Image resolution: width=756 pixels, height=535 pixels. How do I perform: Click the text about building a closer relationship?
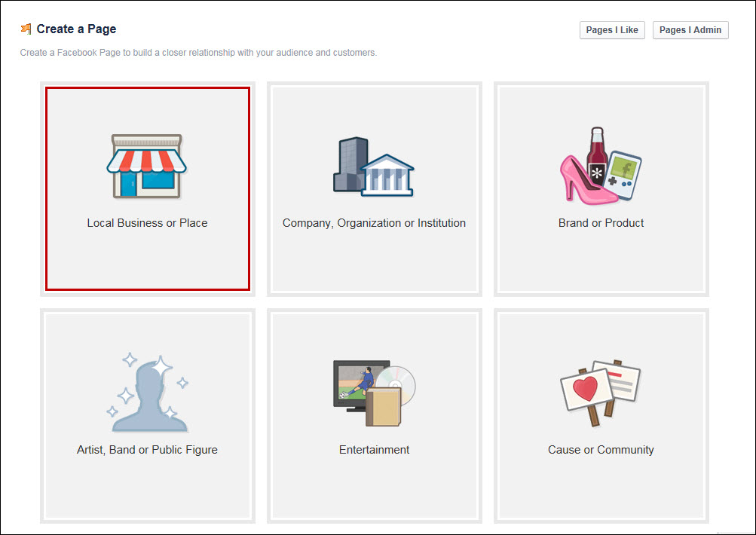pyautogui.click(x=198, y=53)
